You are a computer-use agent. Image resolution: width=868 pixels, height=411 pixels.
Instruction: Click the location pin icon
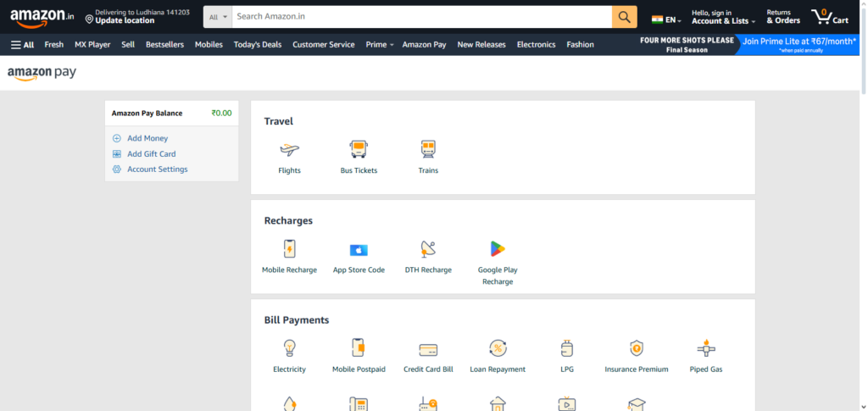tap(89, 19)
